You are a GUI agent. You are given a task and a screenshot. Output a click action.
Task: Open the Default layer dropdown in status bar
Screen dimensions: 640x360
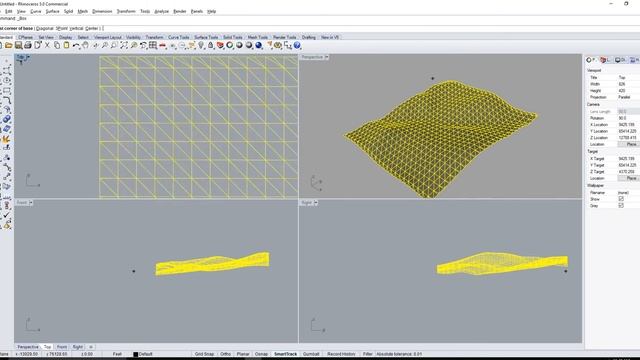tap(145, 354)
